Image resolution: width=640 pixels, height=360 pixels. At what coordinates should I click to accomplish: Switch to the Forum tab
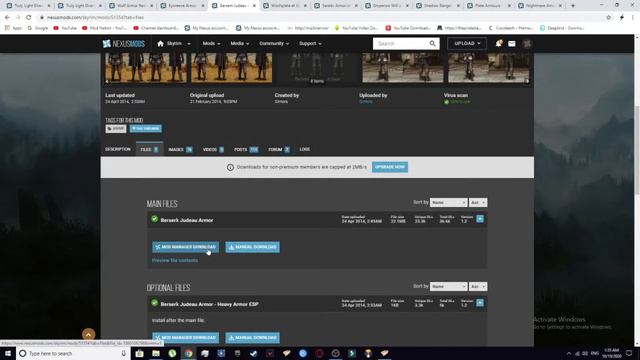pos(279,149)
